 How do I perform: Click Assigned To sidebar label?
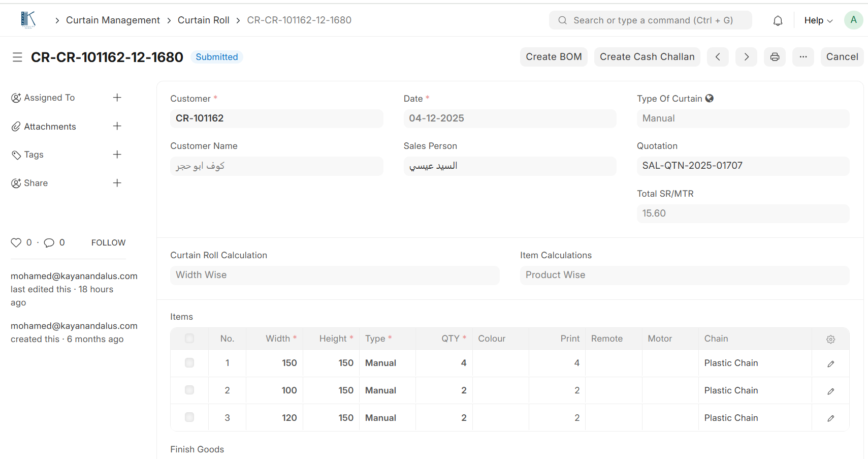click(49, 98)
